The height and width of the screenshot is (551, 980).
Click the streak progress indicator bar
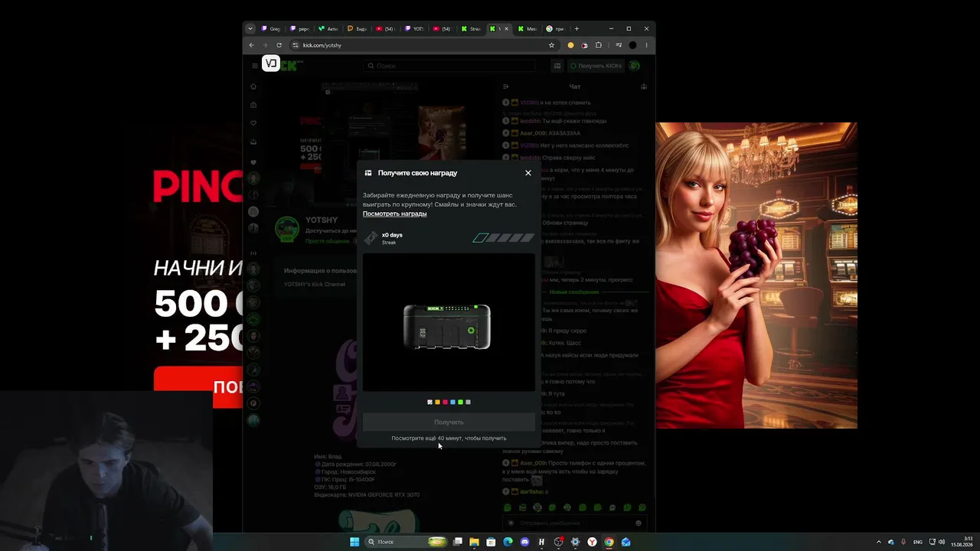click(x=504, y=238)
